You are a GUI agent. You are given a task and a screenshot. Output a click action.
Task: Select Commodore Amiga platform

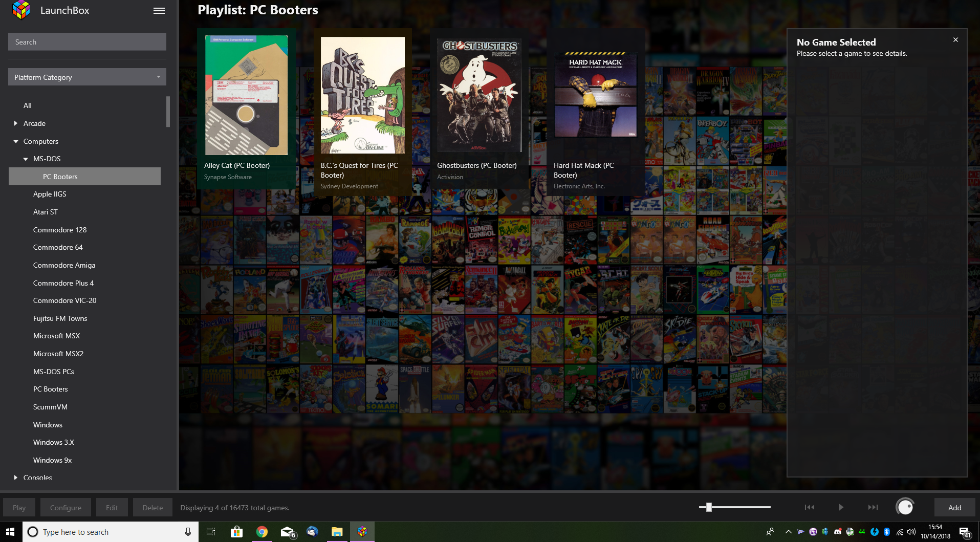(x=64, y=265)
